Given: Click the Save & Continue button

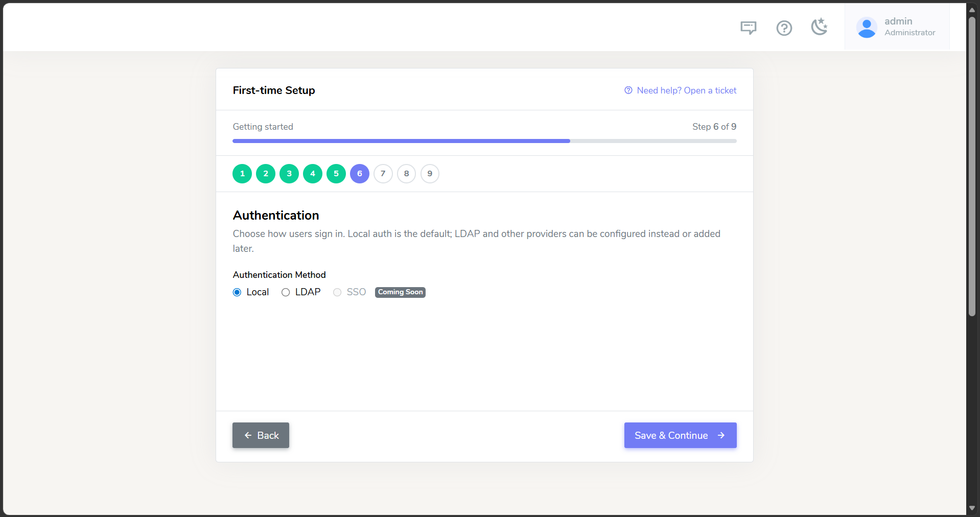Looking at the screenshot, I should click(x=680, y=435).
